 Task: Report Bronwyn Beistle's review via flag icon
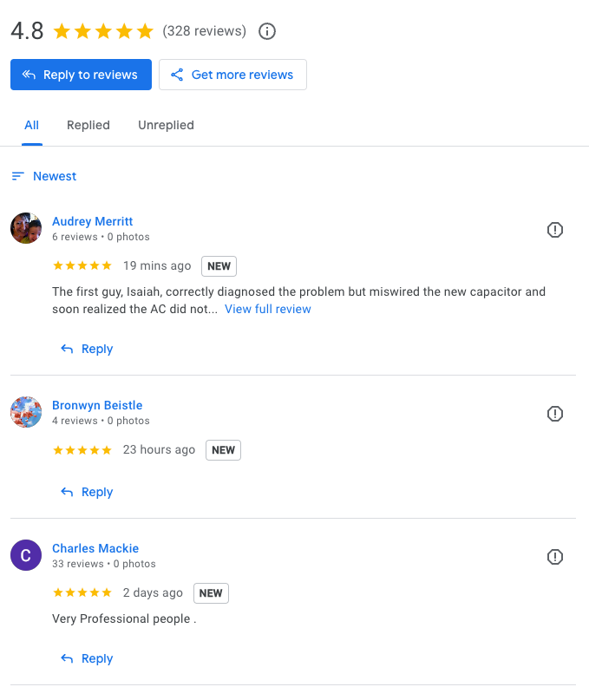pos(555,414)
